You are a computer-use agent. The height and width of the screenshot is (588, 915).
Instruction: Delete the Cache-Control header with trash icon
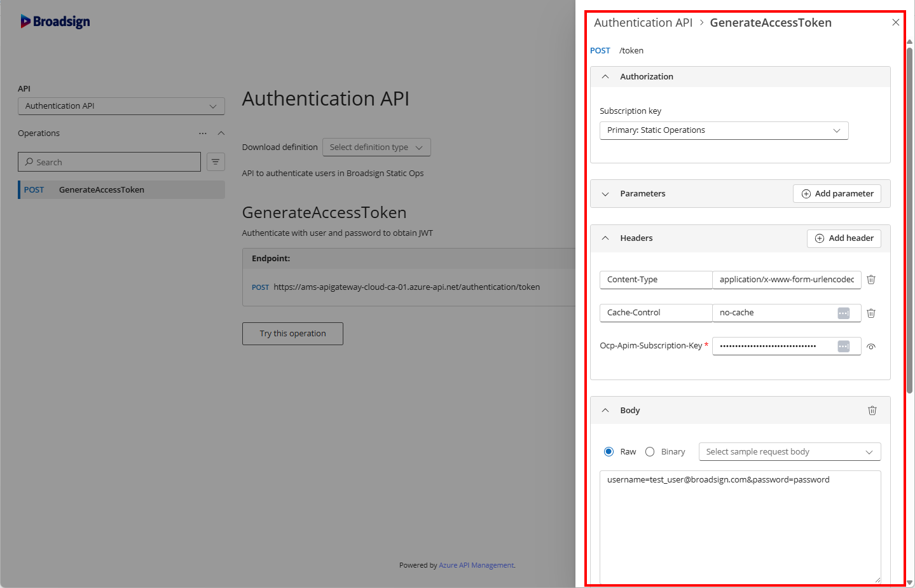click(871, 313)
